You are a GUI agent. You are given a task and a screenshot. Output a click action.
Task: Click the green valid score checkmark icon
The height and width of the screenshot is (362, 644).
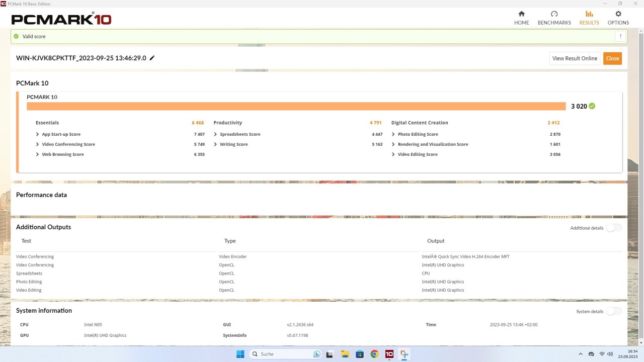coord(16,36)
